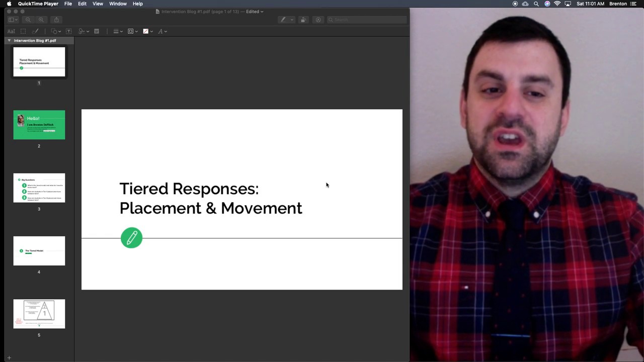Toggle the Markup toolbar button
Viewport: 644px width, 362px height.
click(x=318, y=20)
